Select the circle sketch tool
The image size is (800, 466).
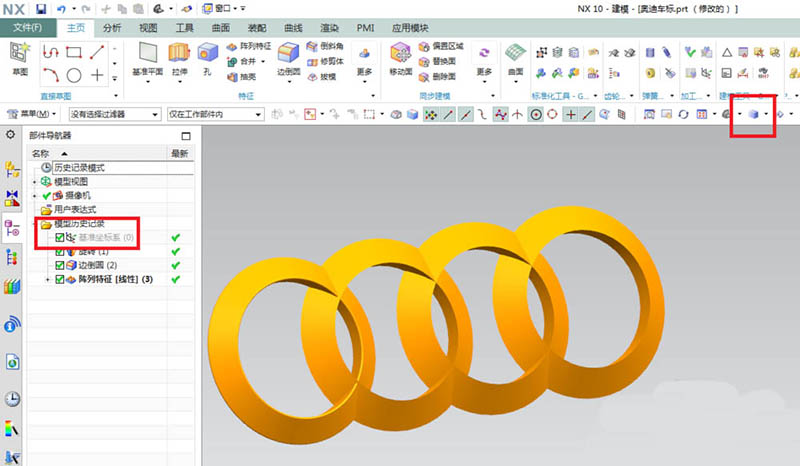click(74, 76)
